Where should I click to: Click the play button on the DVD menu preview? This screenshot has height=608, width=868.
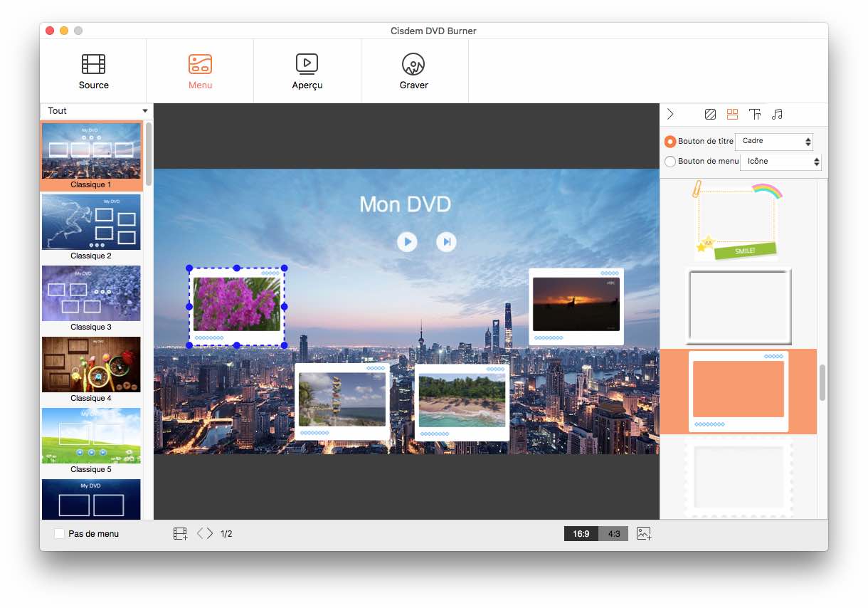point(407,241)
